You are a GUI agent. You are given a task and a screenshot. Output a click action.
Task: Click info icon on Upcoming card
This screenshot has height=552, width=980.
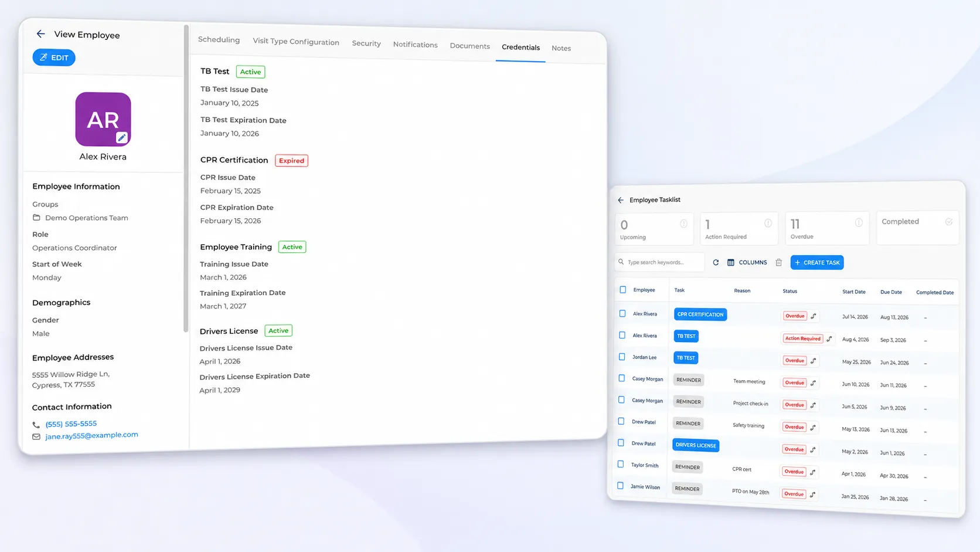683,223
